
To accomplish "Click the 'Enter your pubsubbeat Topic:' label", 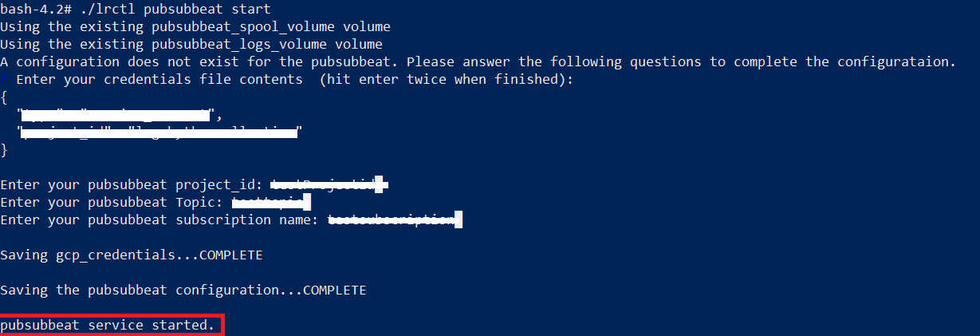I will [110, 203].
